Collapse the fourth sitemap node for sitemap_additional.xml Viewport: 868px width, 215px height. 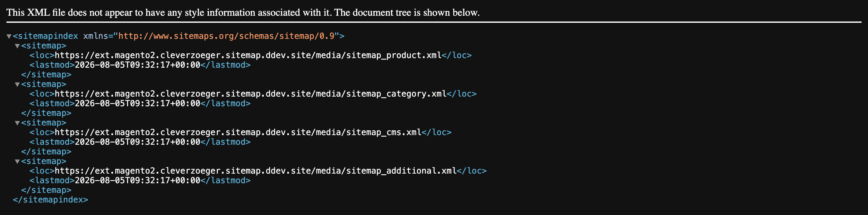tap(17, 162)
